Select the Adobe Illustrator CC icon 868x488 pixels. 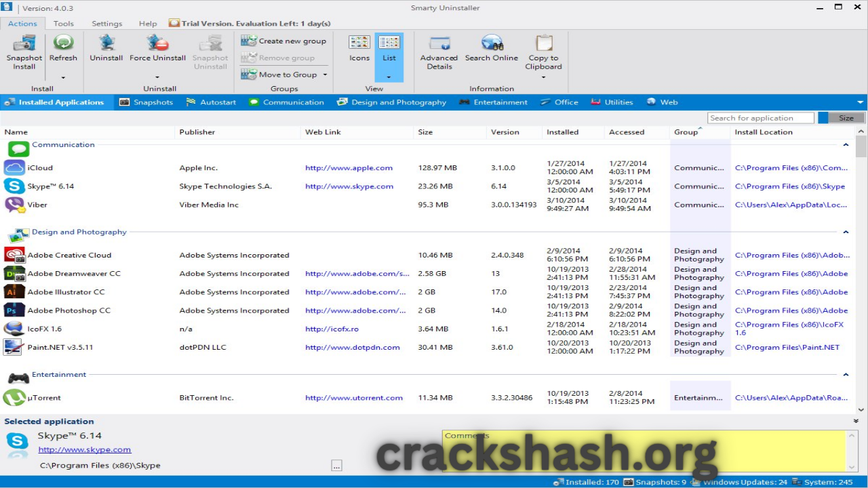[14, 291]
